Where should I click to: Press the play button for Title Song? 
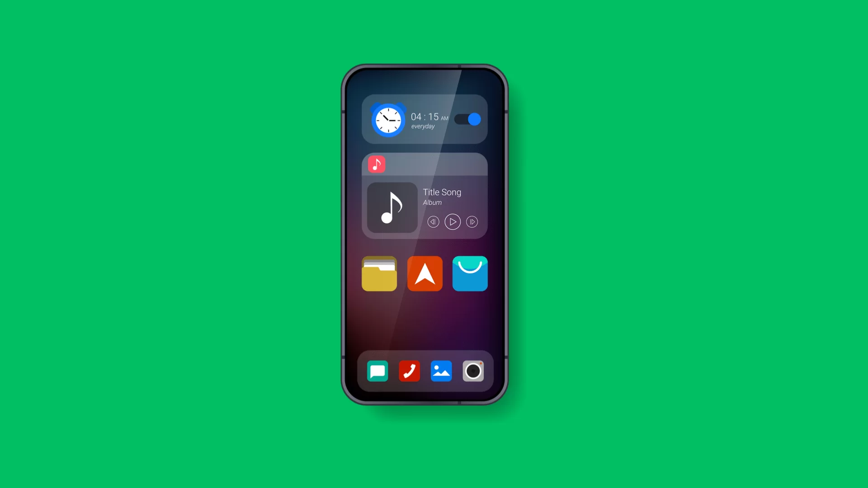pos(452,221)
